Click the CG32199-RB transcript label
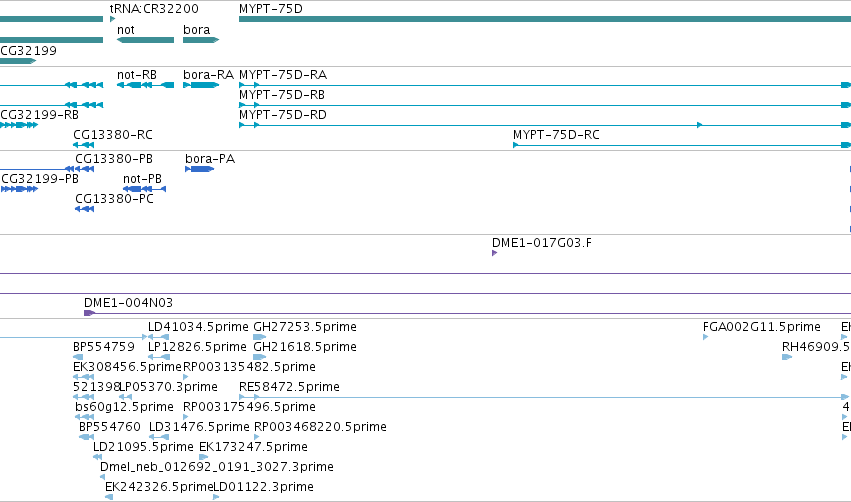851x502 pixels. [40, 115]
